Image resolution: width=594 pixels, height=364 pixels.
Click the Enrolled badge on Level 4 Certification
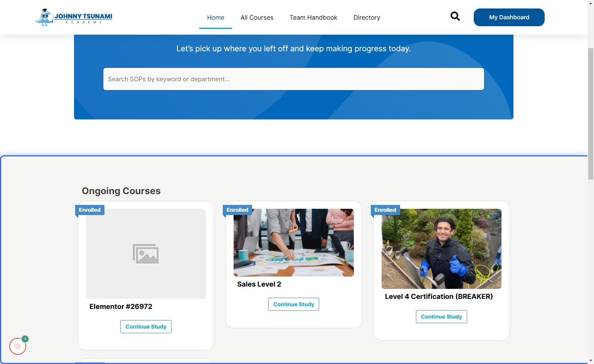coord(385,210)
